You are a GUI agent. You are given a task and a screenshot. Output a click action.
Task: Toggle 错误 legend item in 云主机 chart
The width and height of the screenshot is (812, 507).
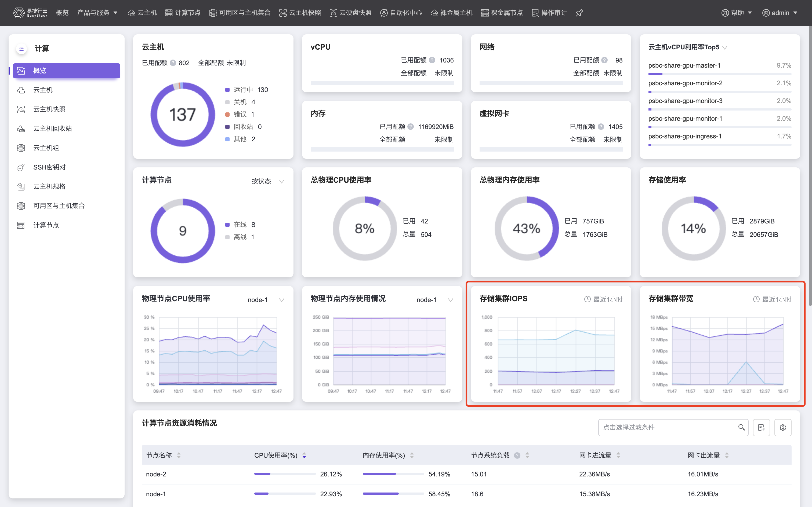240,114
